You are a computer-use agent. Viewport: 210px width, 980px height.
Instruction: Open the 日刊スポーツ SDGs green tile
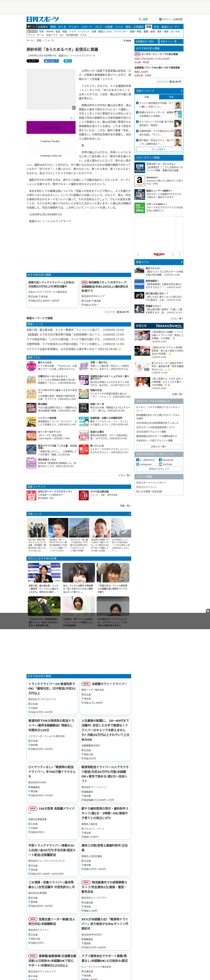pos(140,208)
